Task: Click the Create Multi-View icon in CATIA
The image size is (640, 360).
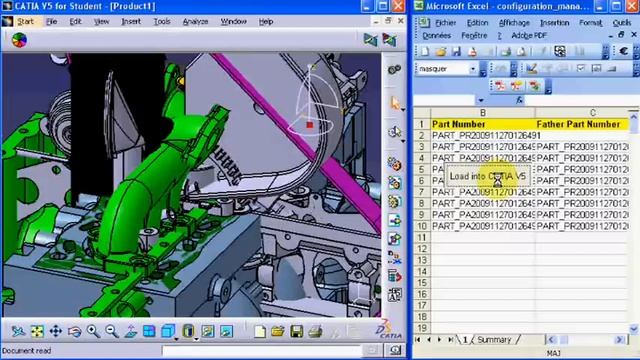Action: (149, 331)
